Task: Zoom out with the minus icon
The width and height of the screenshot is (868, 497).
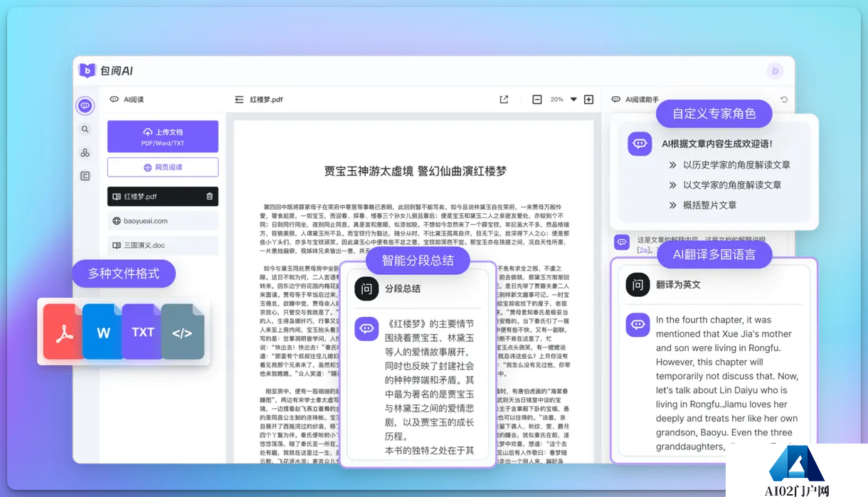Action: click(x=537, y=100)
